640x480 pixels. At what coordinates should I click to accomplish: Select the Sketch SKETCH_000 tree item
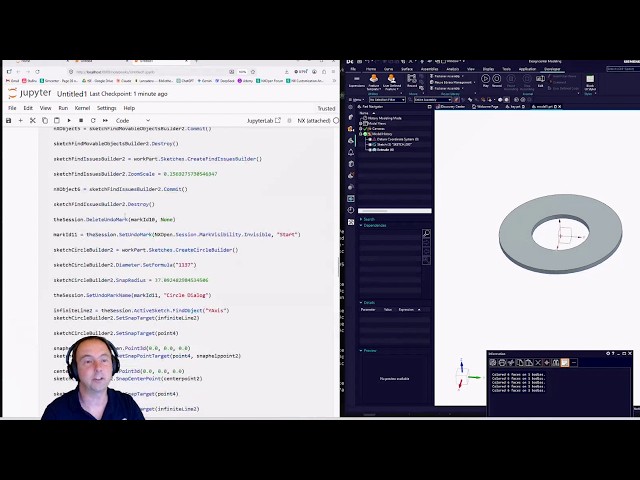click(393, 144)
